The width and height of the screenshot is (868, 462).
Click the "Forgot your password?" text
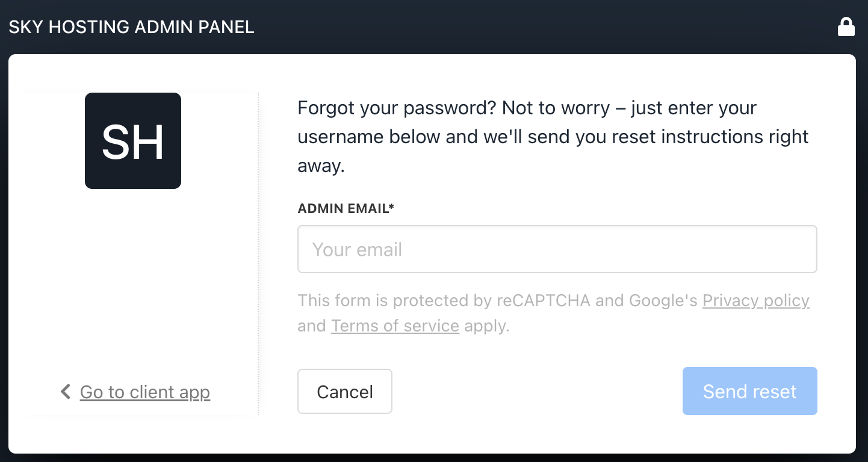point(397,108)
